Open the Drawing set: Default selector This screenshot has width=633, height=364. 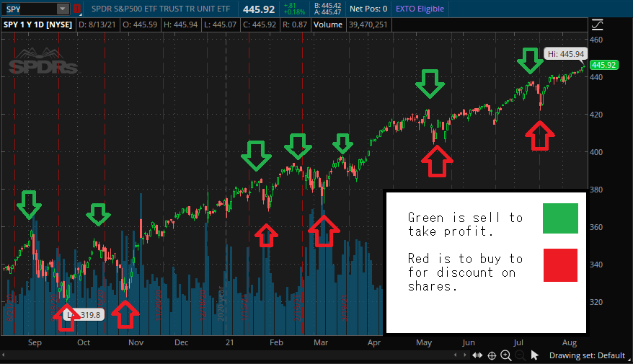(x=590, y=355)
